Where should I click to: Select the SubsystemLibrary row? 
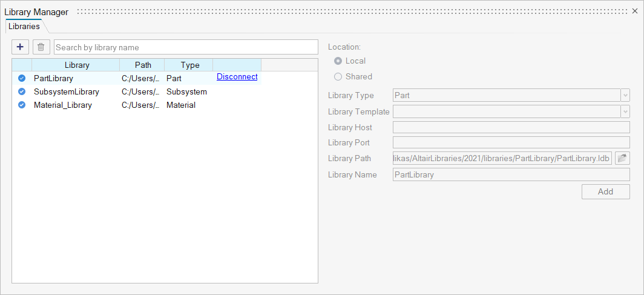[x=67, y=92]
